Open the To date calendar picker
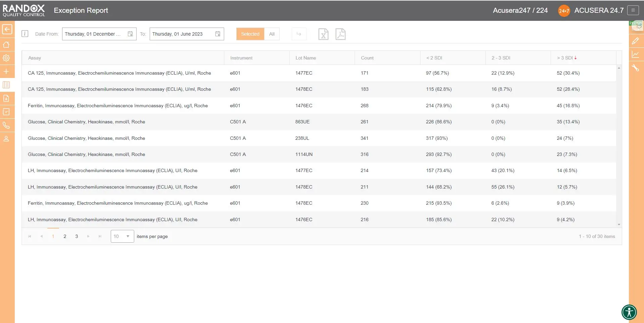Image resolution: width=644 pixels, height=323 pixels. click(218, 34)
